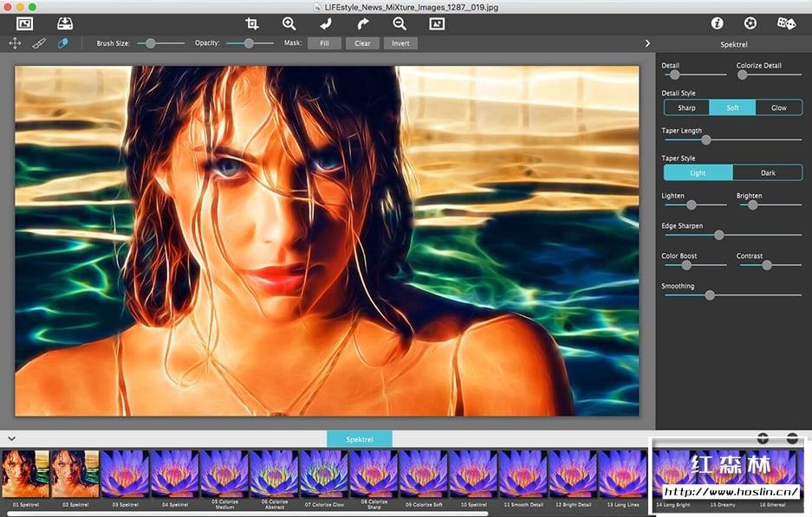
Task: Set Detail Style to Glow
Action: point(778,107)
